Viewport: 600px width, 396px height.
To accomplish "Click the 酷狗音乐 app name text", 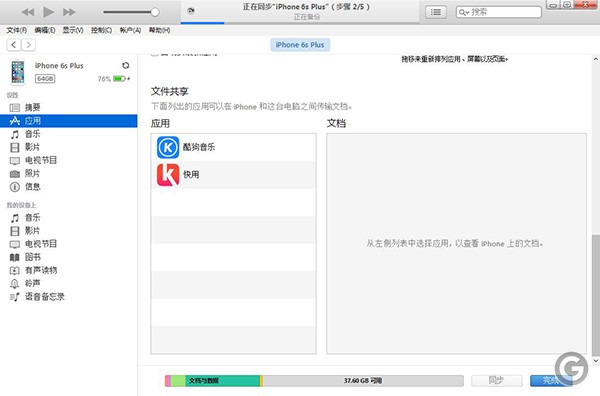I will (x=199, y=147).
